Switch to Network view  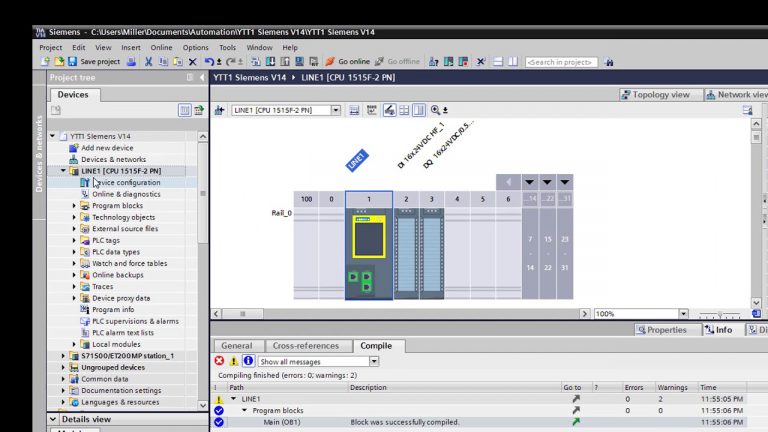coord(737,95)
